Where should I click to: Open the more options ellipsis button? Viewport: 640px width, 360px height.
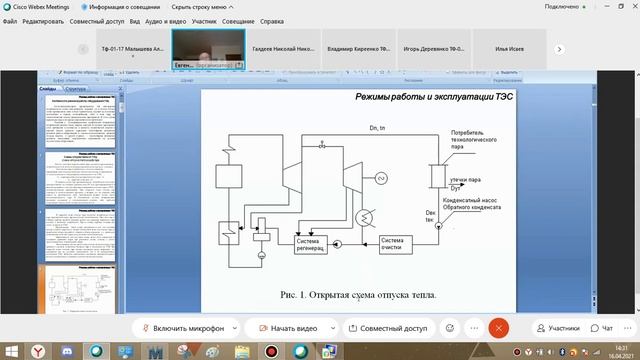(x=474, y=328)
